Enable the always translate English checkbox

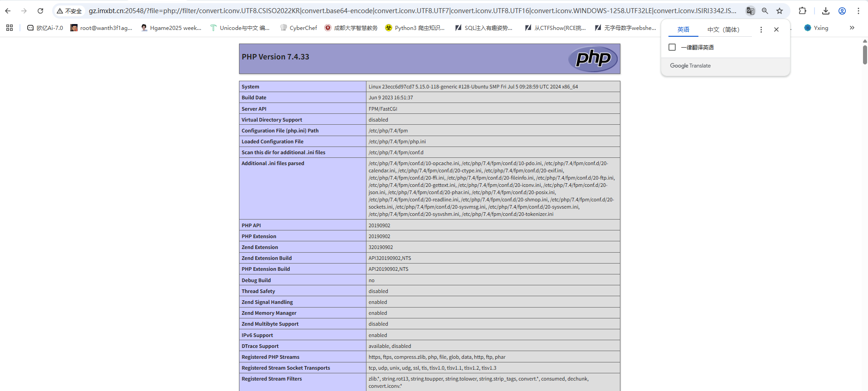coord(672,47)
